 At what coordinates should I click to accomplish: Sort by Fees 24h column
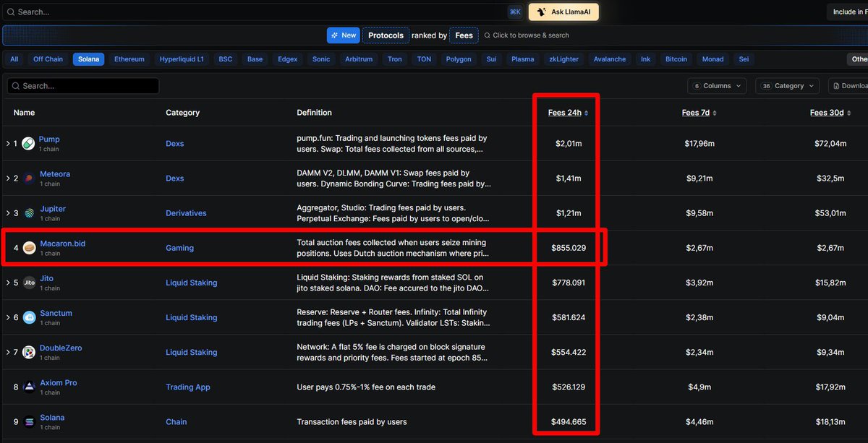[x=568, y=113]
